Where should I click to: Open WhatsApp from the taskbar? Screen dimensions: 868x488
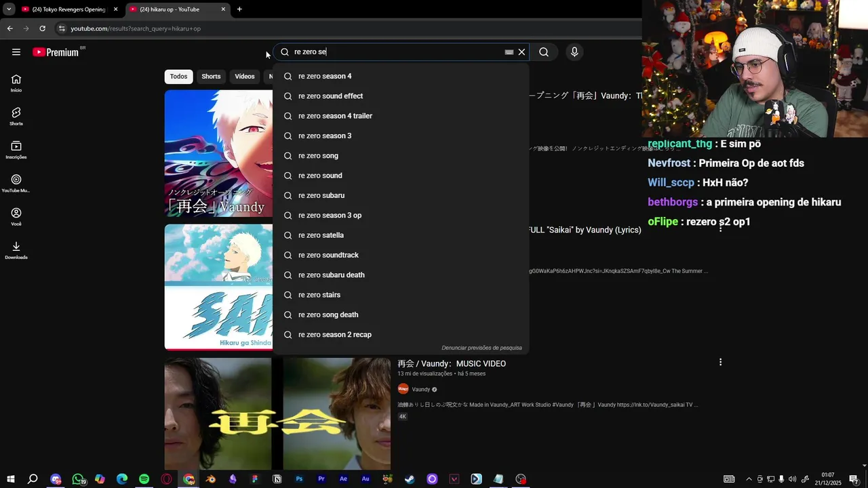pos(78,479)
